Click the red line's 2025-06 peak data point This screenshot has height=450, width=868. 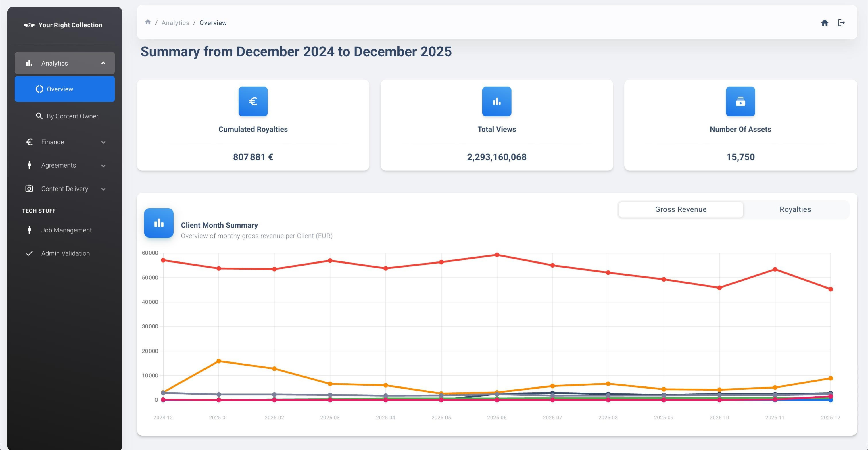click(x=497, y=255)
